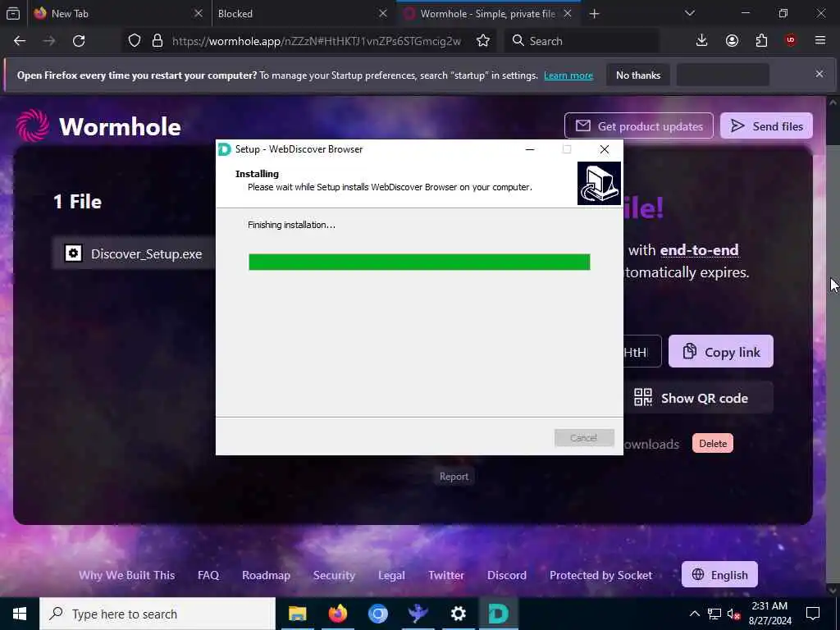Open the Windows Start menu
The height and width of the screenshot is (630, 840).
click(20, 614)
